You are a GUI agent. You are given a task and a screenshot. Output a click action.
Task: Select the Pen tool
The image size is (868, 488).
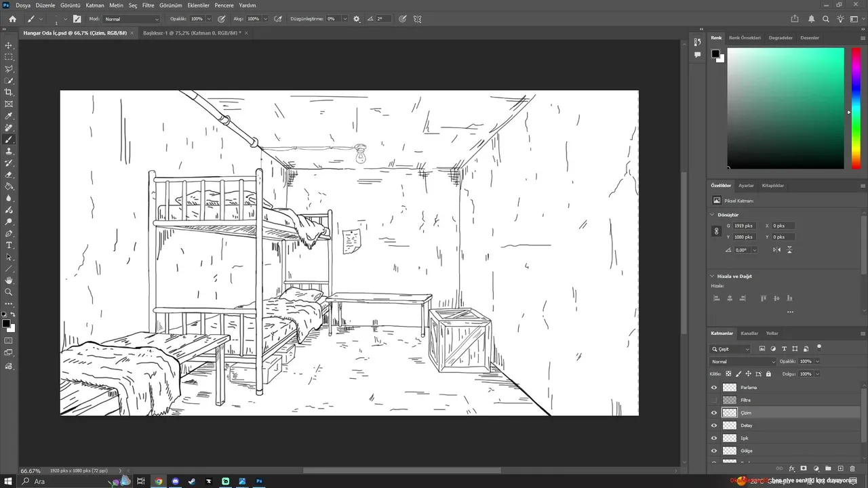coord(9,233)
